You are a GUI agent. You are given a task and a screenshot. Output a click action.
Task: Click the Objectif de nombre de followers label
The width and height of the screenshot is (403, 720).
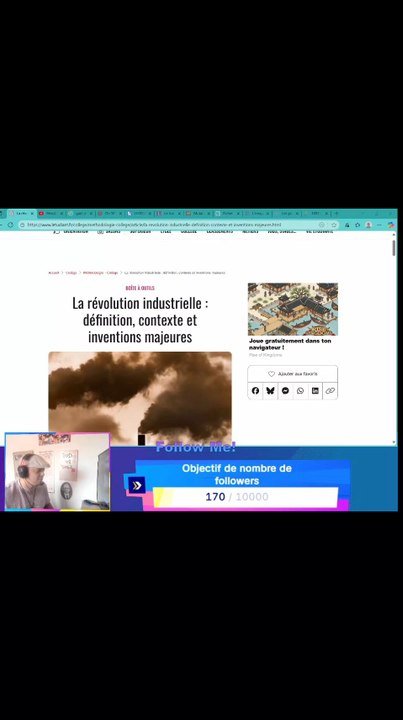(237, 474)
